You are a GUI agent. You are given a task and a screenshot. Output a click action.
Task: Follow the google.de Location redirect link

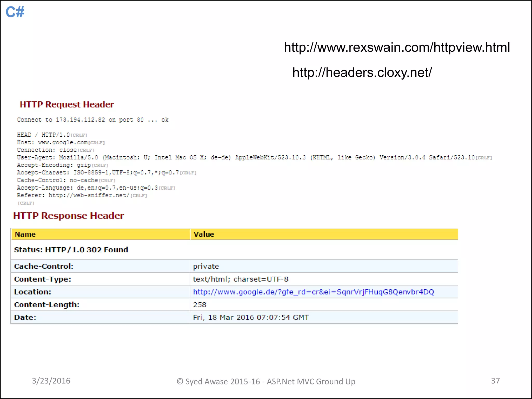click(x=314, y=292)
